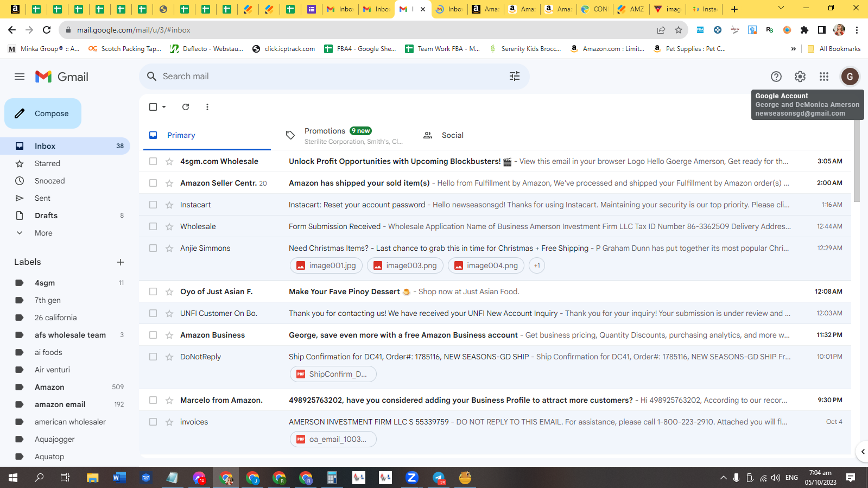The image size is (868, 488).
Task: Star the Amazon Business email
Action: tap(169, 335)
